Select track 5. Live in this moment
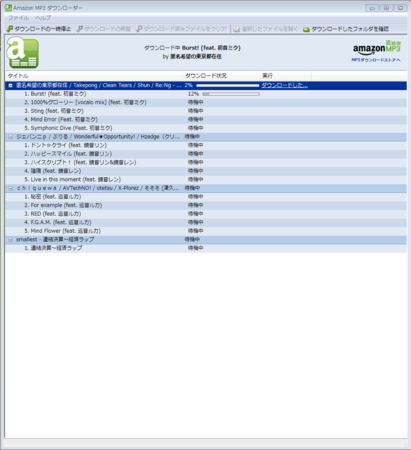 pos(72,179)
